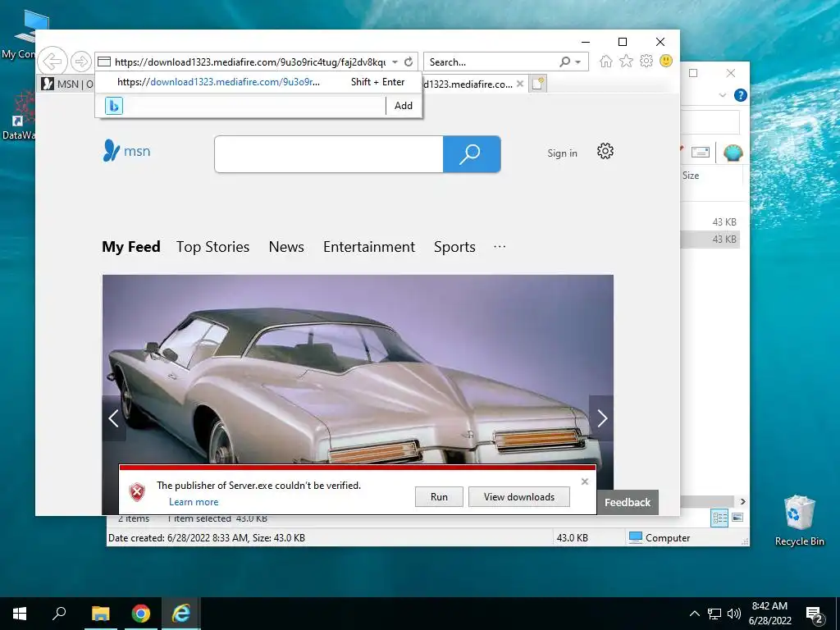The height and width of the screenshot is (630, 840).
Task: Open a new tab
Action: [x=537, y=84]
